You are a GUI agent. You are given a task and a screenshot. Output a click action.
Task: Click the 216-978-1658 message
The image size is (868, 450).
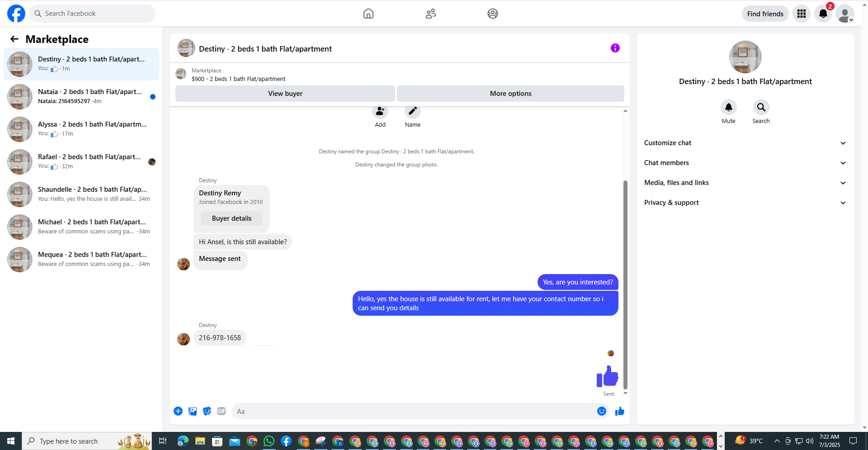[220, 338]
